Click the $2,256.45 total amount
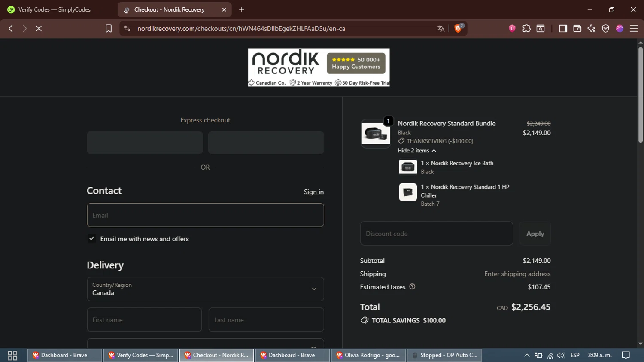 click(x=531, y=307)
